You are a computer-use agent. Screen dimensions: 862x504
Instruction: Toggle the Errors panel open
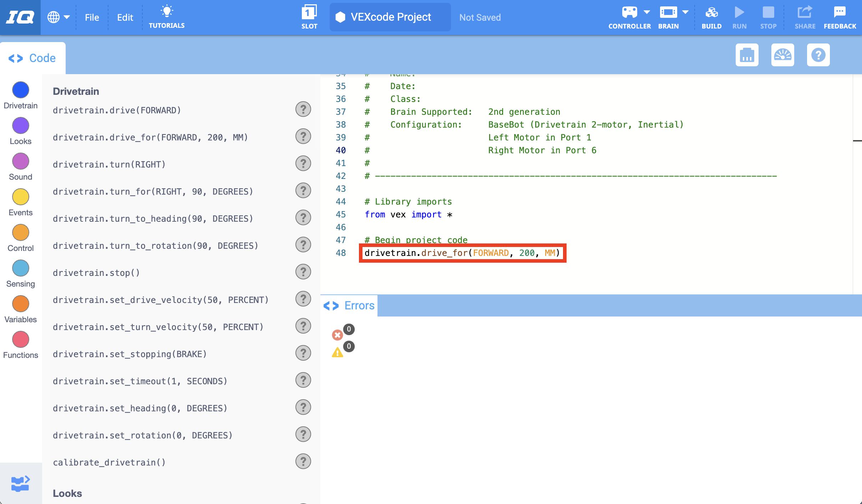(x=348, y=305)
